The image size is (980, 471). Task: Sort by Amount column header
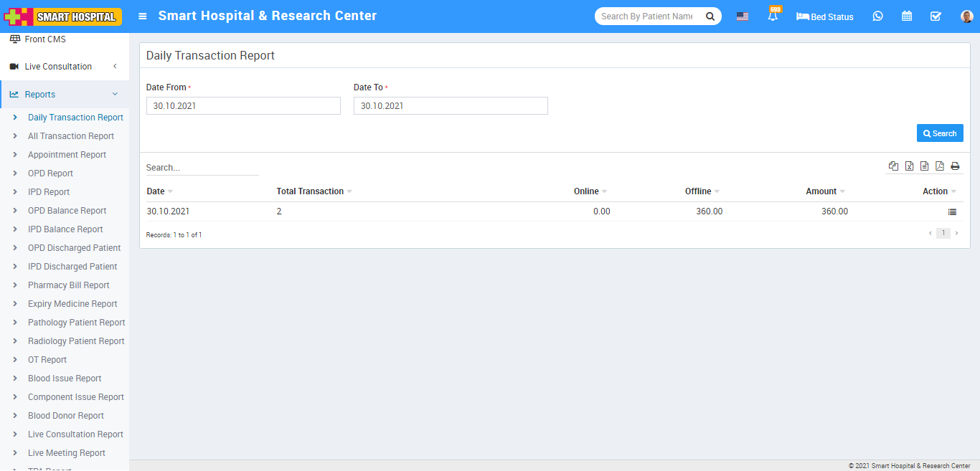(821, 191)
